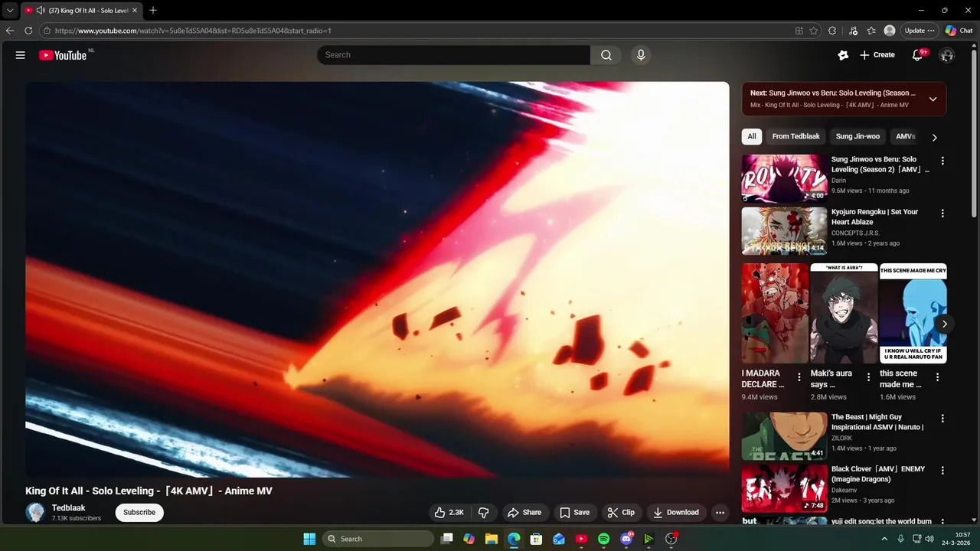This screenshot has width=980, height=551.
Task: Open the Black Clover ENEMY video thumbnail
Action: coord(784,488)
